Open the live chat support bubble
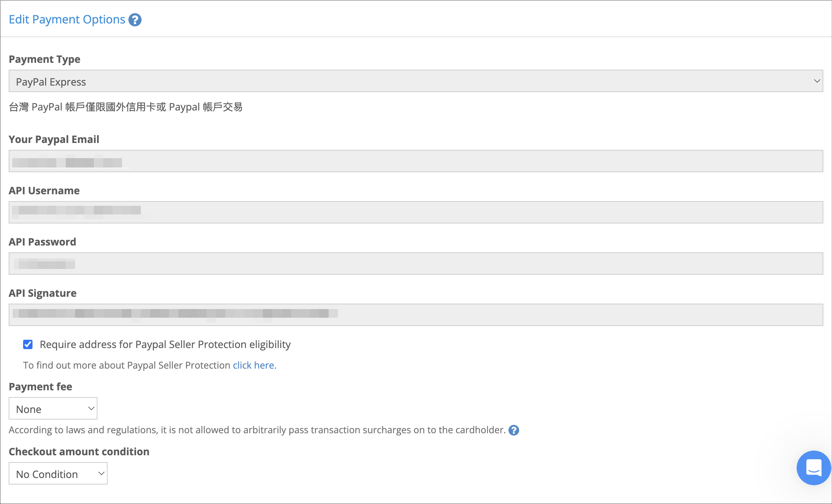 [x=813, y=468]
